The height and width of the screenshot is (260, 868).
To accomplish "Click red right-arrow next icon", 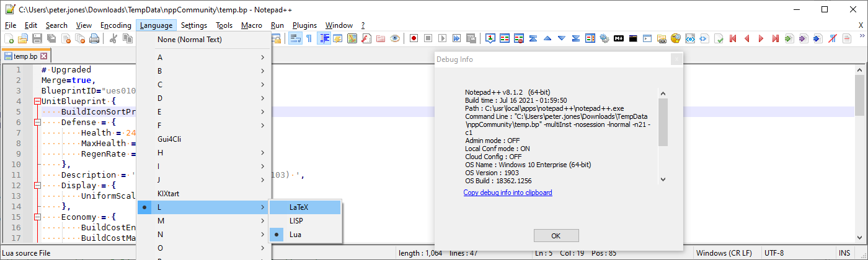I will pos(761,38).
